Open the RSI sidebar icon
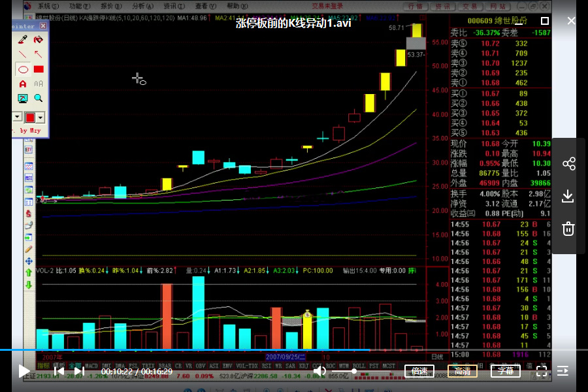Screen dimensions: 588x392 (29, 177)
